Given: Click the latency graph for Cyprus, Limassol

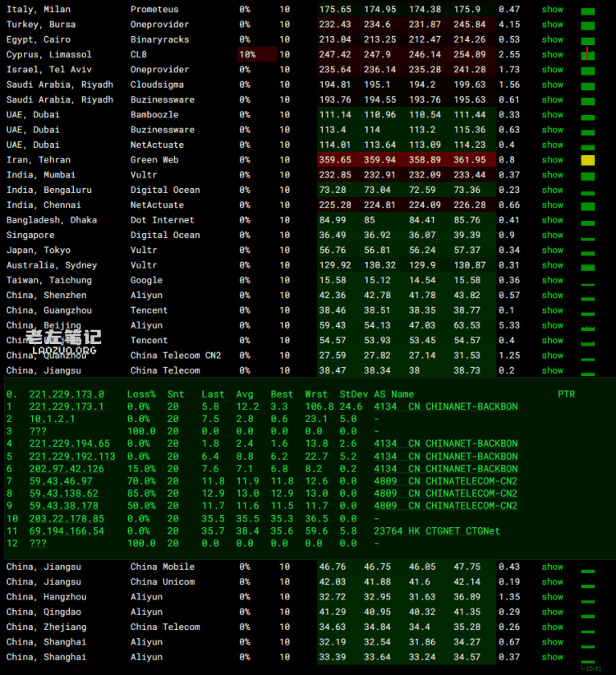Looking at the screenshot, I should tap(587, 55).
